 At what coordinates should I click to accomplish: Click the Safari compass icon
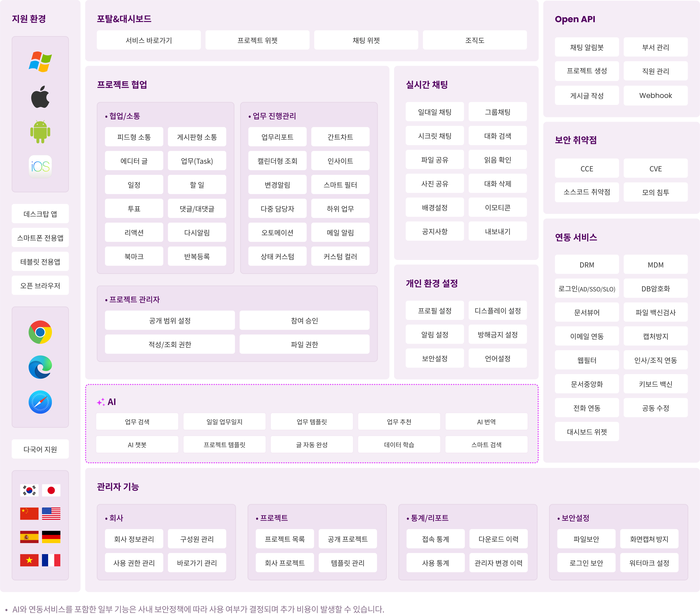tap(40, 402)
